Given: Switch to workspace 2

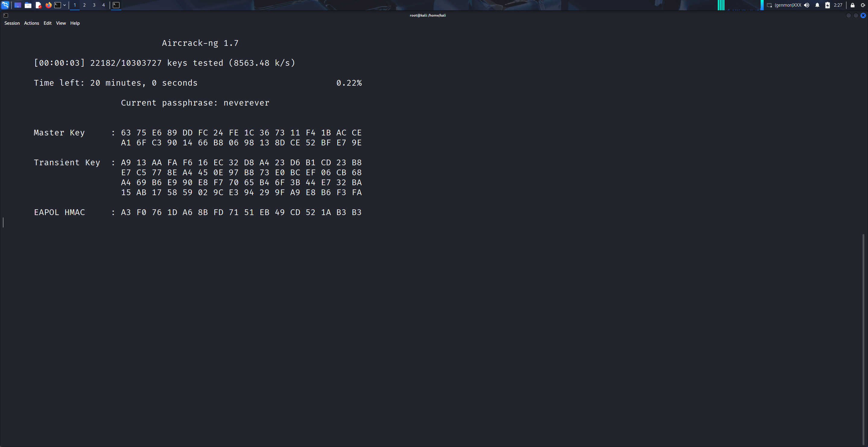Looking at the screenshot, I should click(x=84, y=5).
